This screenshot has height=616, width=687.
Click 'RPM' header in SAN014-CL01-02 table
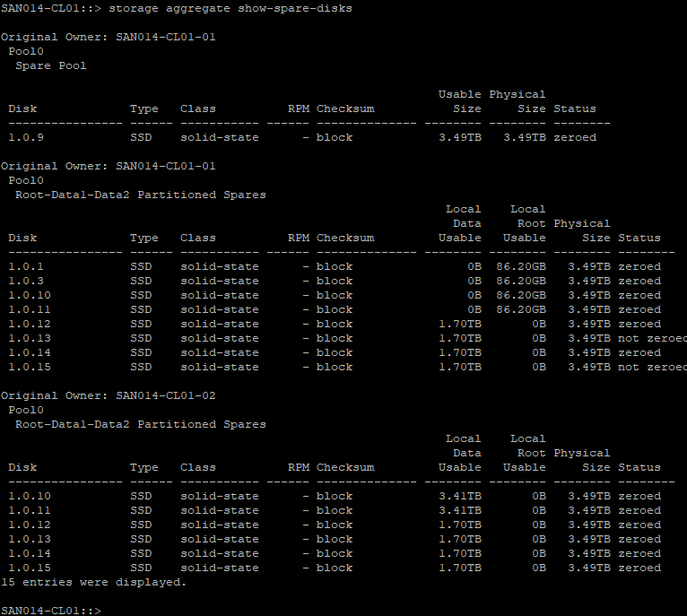pos(299,467)
